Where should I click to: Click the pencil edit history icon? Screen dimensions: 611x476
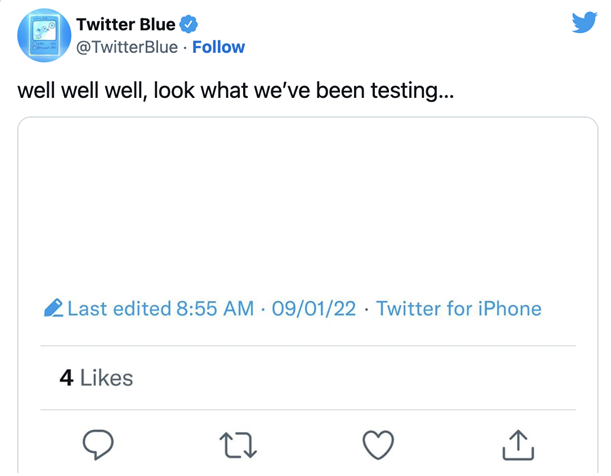point(54,309)
